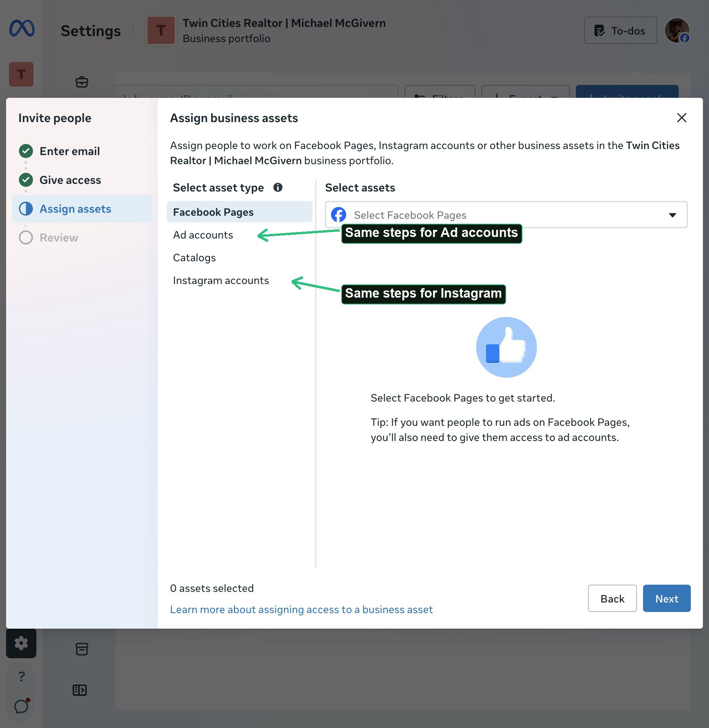709x728 pixels.
Task: Open the settings gear icon in the sidebar
Action: point(21,643)
